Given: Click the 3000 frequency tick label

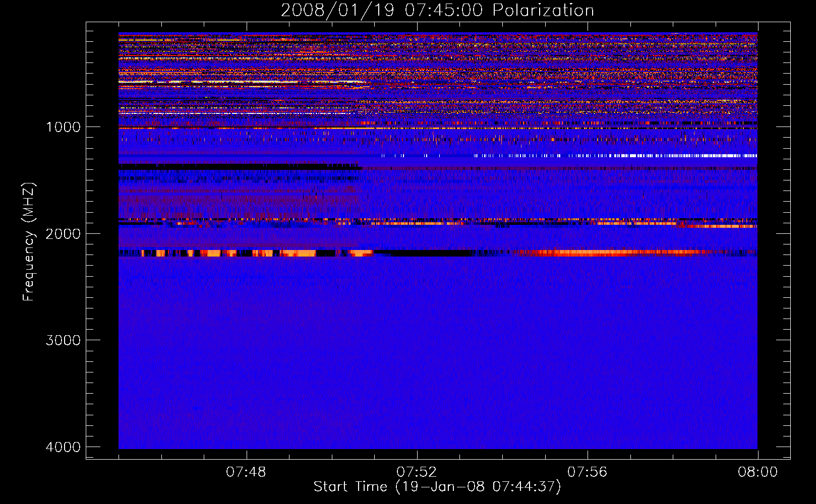Looking at the screenshot, I should [x=64, y=340].
